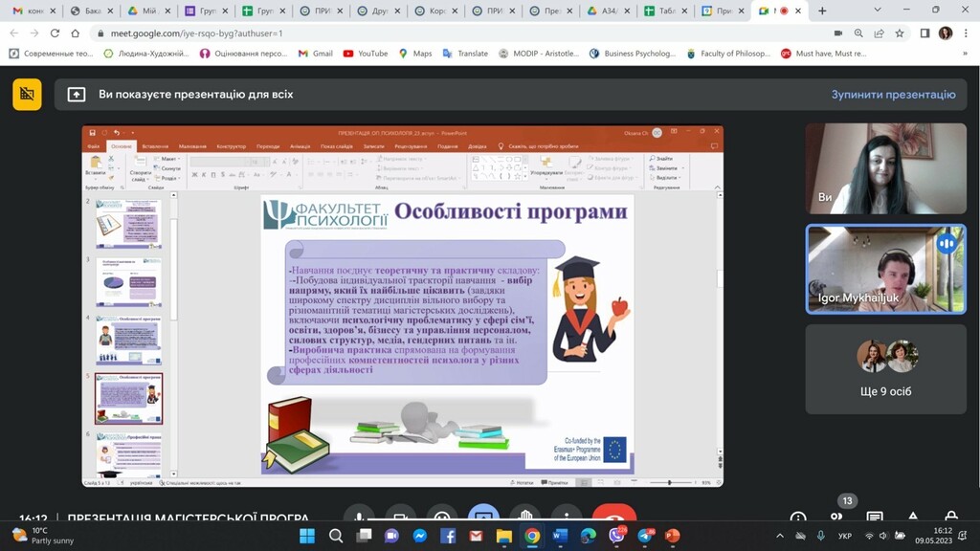
Task: Open the Translate bookmark
Action: coord(465,54)
